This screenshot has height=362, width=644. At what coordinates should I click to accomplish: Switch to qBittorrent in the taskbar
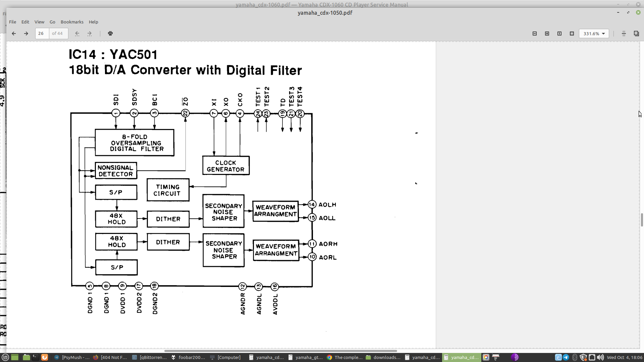149,357
